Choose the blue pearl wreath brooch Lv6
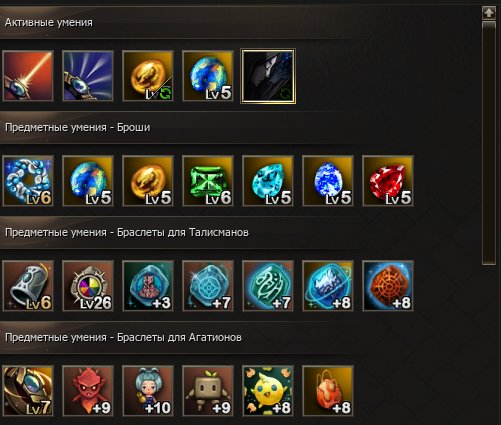This screenshot has height=425, width=501. coord(28,181)
